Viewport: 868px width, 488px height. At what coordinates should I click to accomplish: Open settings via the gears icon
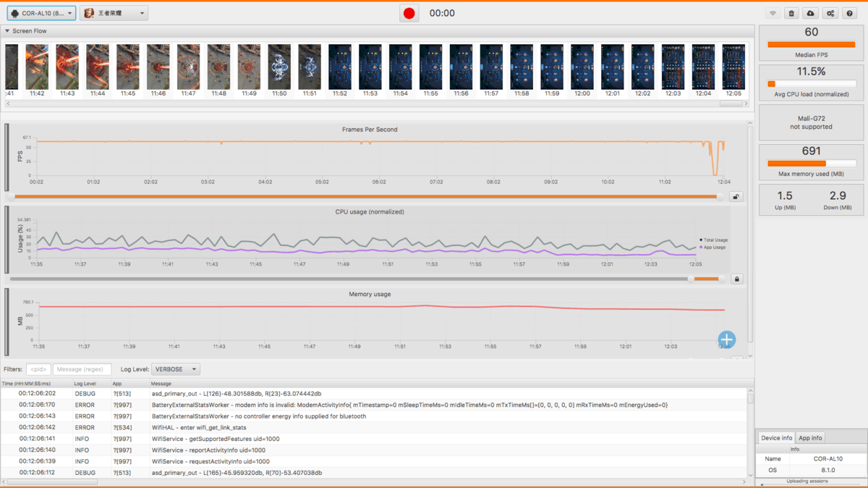(x=830, y=14)
